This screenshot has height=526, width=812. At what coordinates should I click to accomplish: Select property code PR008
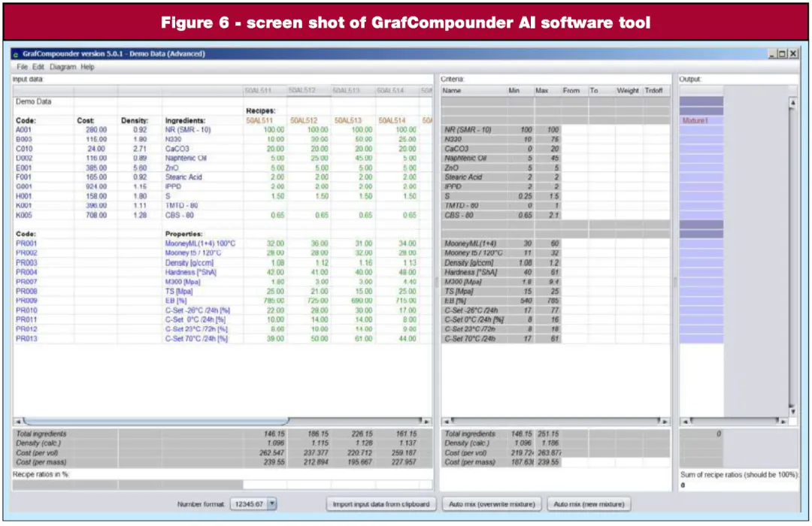[x=26, y=291]
